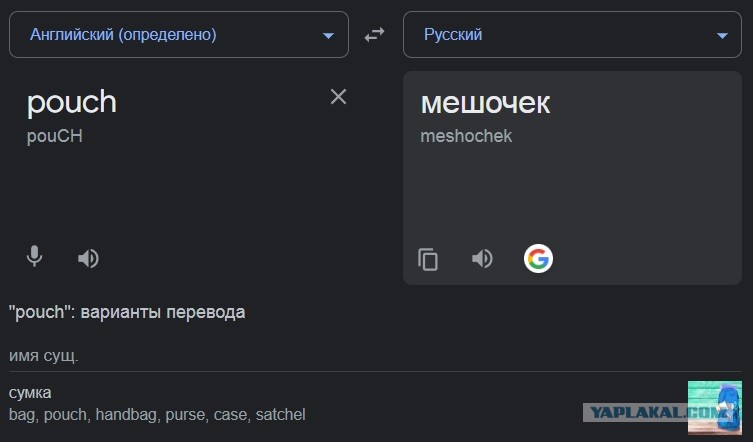Clear the pouch input text
The width and height of the screenshot is (753, 442).
339,97
